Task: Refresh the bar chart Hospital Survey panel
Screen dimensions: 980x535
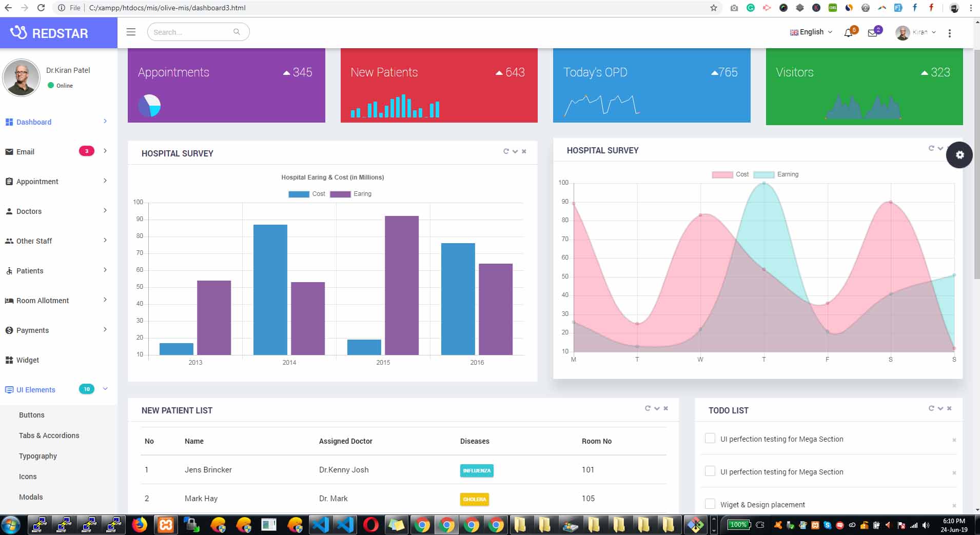Action: [x=506, y=151]
